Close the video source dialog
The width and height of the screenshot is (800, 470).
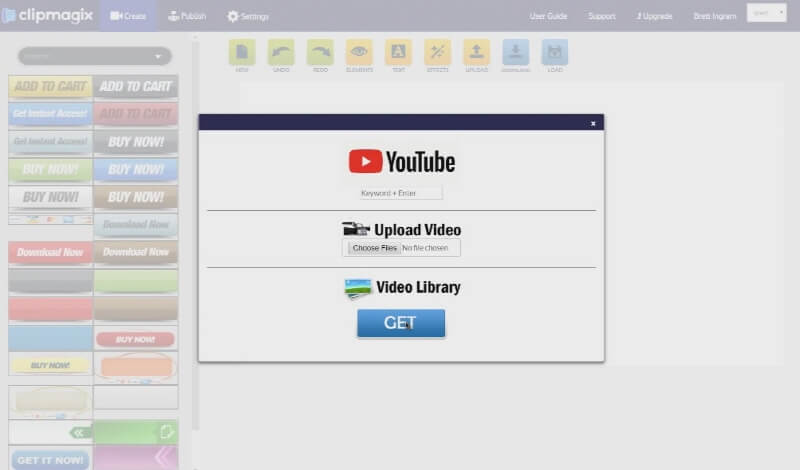[x=593, y=123]
